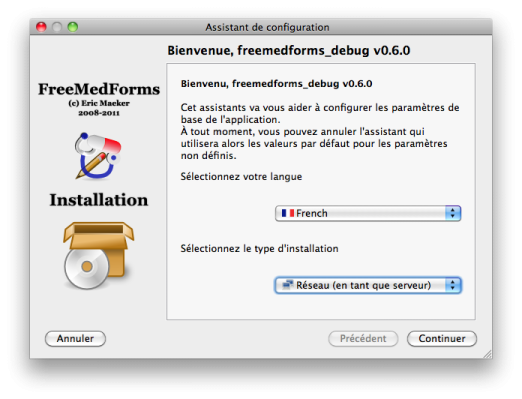This screenshot has width=522, height=399.
Task: Click the disabled Précédent button
Action: [363, 339]
